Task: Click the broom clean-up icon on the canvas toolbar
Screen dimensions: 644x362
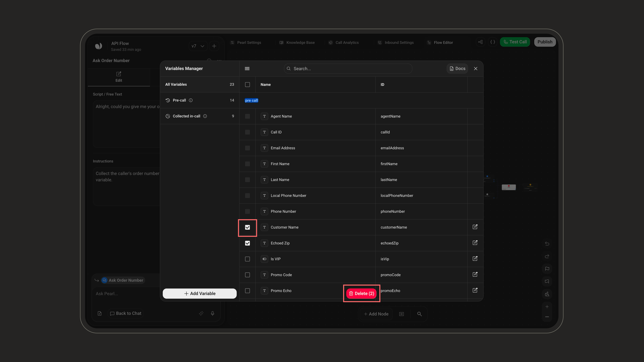Action: (x=547, y=294)
